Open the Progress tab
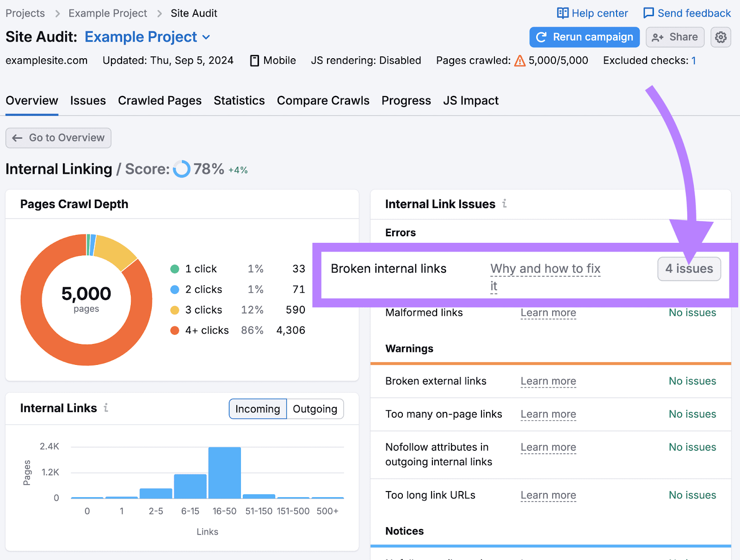 pos(406,101)
